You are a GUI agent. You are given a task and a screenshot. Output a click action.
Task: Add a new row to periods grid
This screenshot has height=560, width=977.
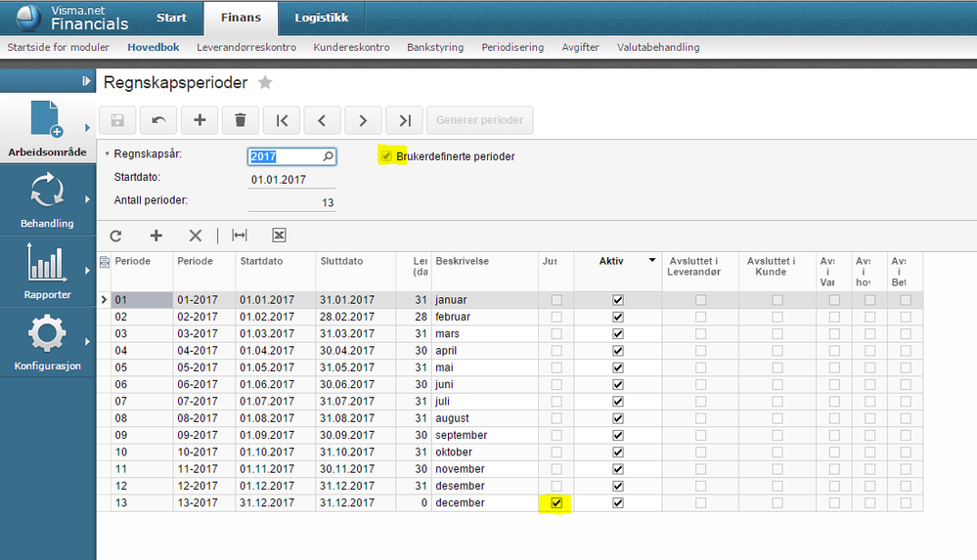[x=156, y=236]
